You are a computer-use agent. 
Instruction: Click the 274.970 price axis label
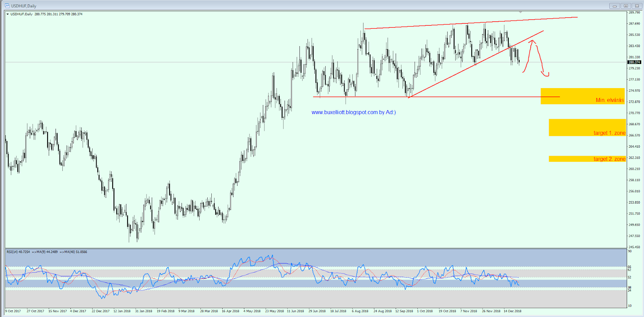(634, 91)
